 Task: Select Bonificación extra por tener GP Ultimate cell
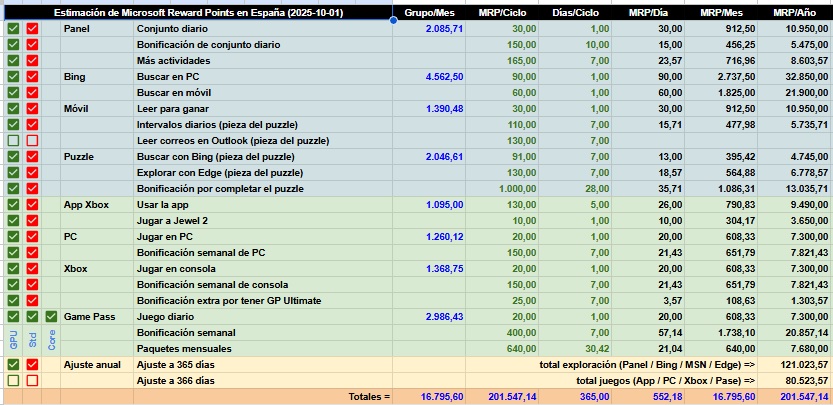click(x=263, y=301)
